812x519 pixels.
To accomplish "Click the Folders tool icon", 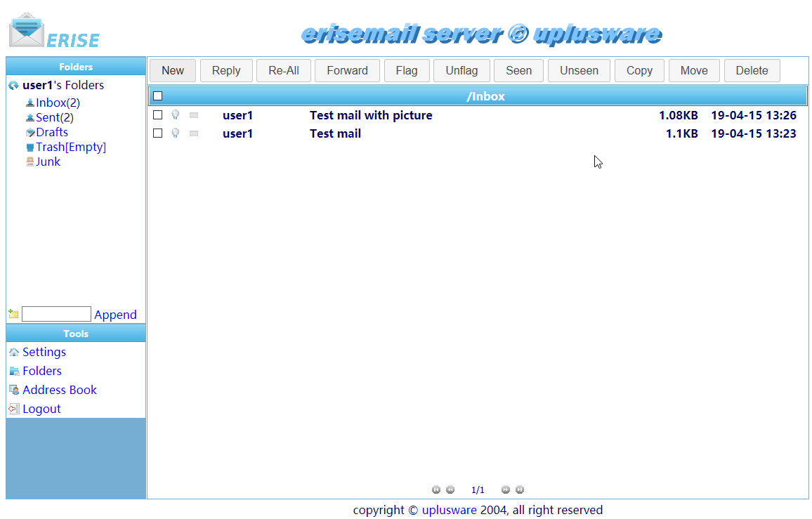I will 14,371.
